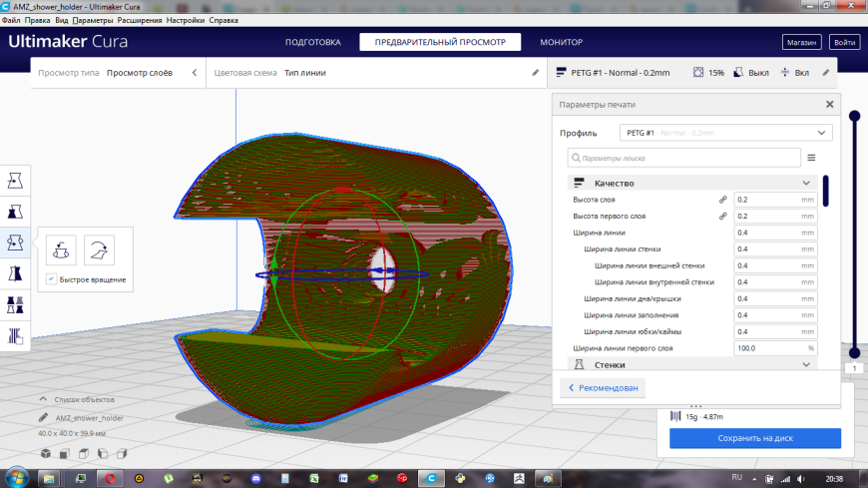Click the support Выкл icon

pyautogui.click(x=738, y=73)
